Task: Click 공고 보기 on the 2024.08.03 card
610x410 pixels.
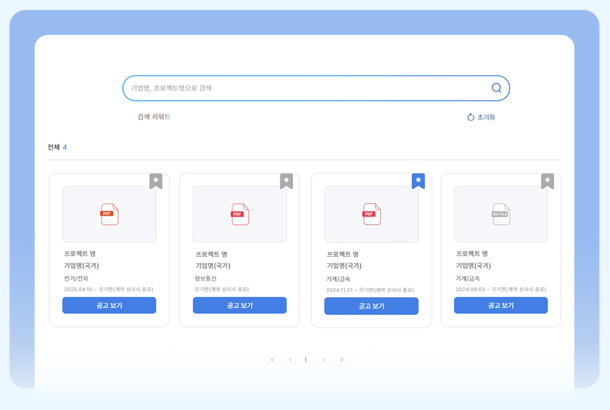Action: 500,306
